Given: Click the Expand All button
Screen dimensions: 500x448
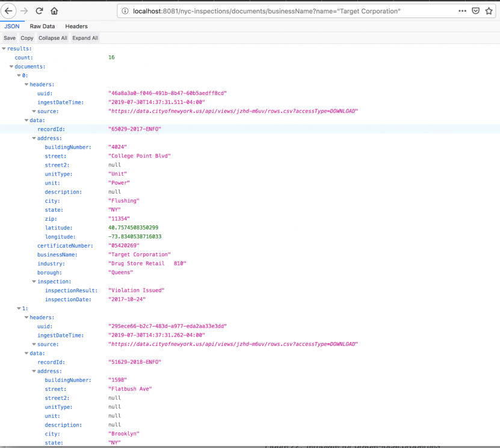Looking at the screenshot, I should (84, 37).
